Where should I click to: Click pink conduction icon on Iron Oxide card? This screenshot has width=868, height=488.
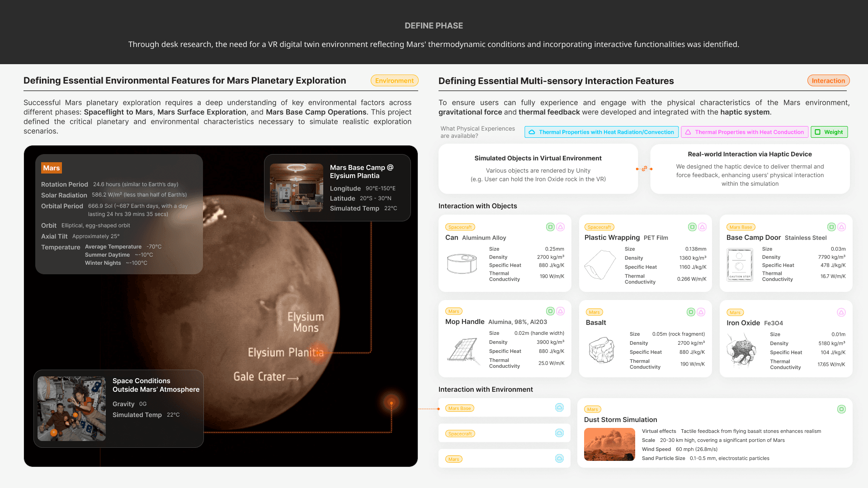(x=841, y=312)
